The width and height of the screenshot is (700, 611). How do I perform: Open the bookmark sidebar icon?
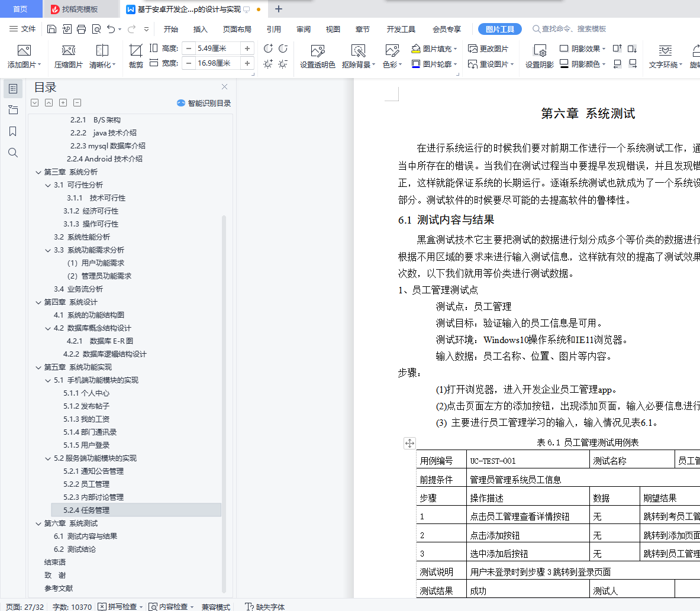point(13,131)
